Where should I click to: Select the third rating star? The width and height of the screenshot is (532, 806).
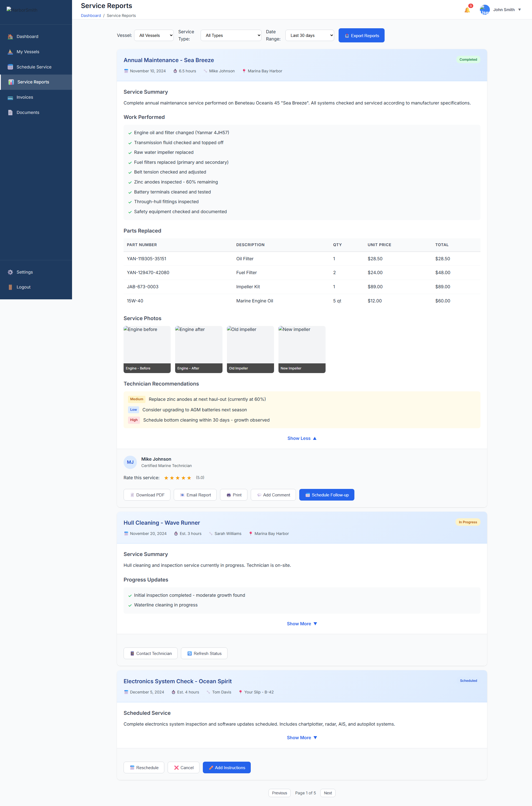177,478
